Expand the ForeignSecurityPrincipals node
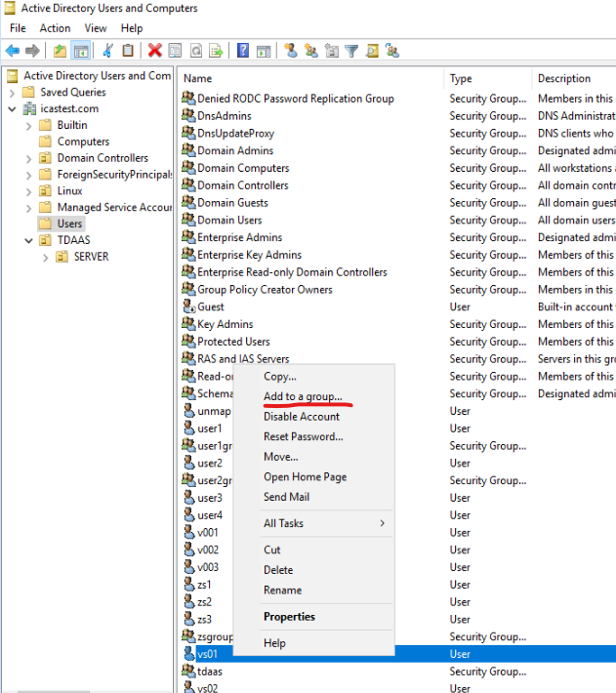616x693 pixels. click(x=28, y=175)
